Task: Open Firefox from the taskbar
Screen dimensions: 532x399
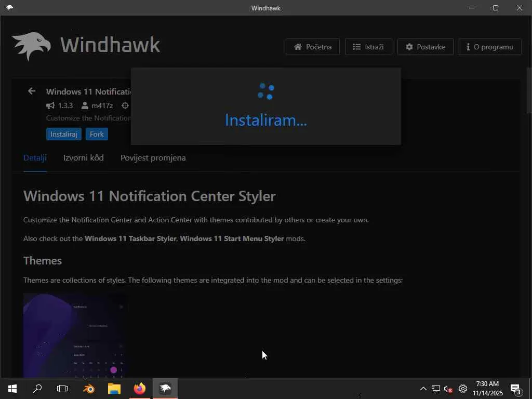Action: click(139, 389)
